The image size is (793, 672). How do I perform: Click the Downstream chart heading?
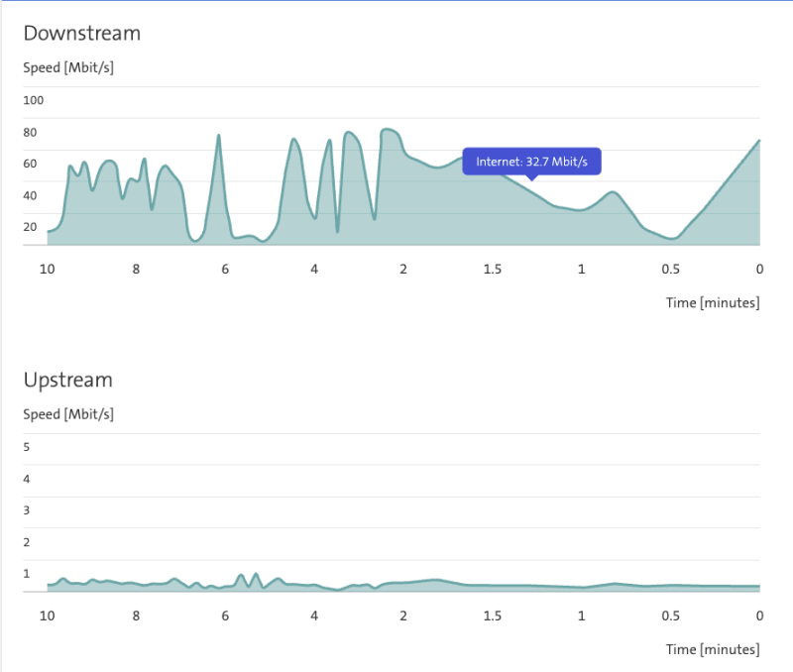click(82, 33)
